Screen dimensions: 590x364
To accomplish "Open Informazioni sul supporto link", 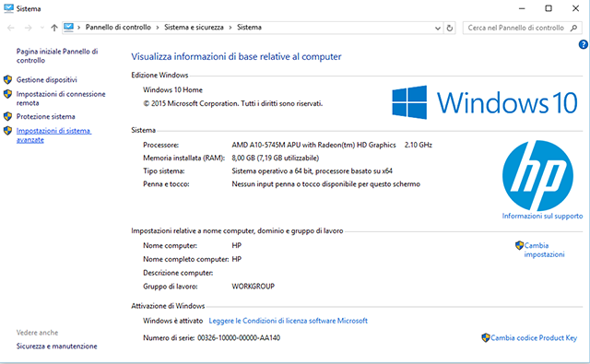I will [x=542, y=216].
